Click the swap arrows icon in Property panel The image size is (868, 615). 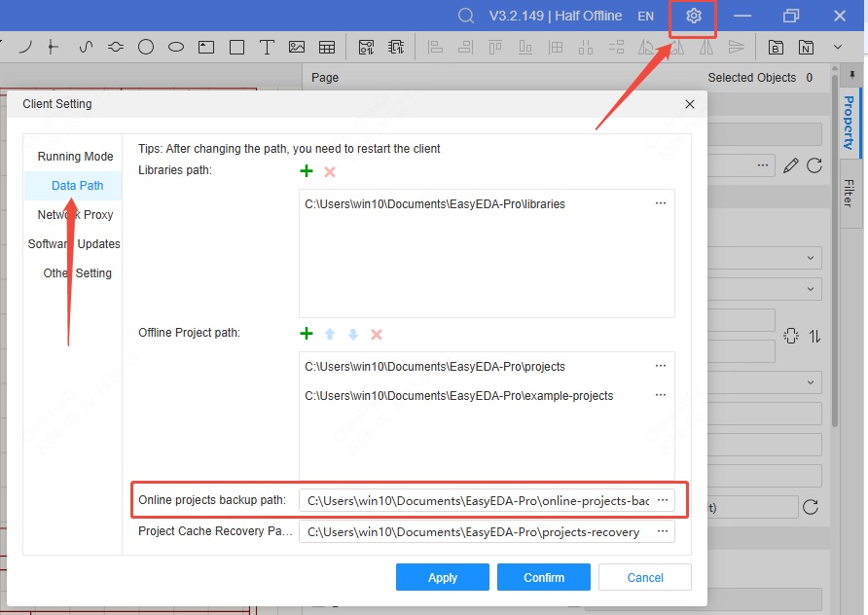coord(814,336)
